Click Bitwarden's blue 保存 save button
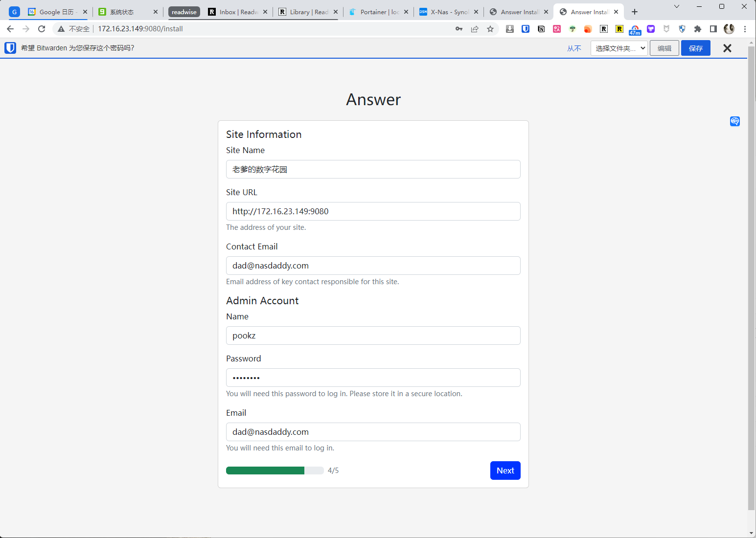This screenshot has width=756, height=538. tap(695, 48)
